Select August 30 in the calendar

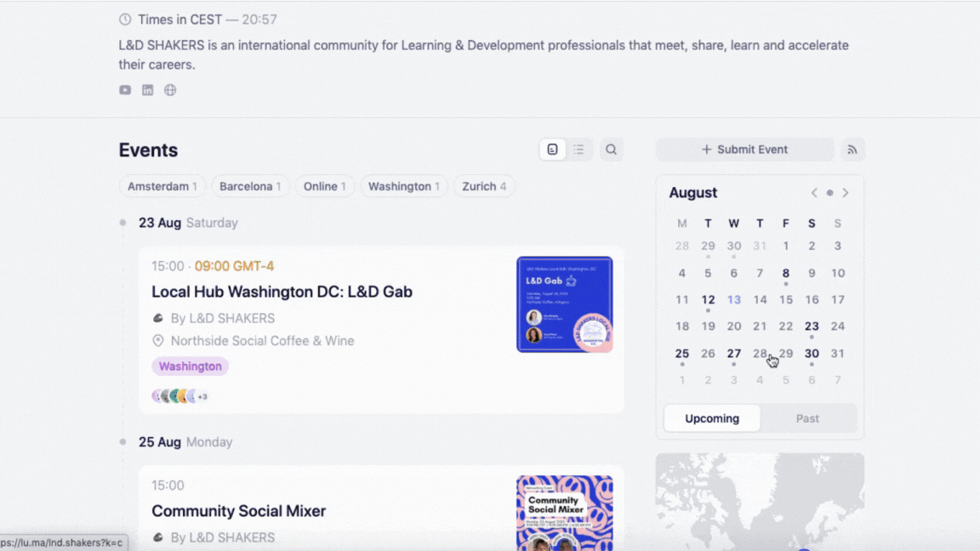click(812, 354)
